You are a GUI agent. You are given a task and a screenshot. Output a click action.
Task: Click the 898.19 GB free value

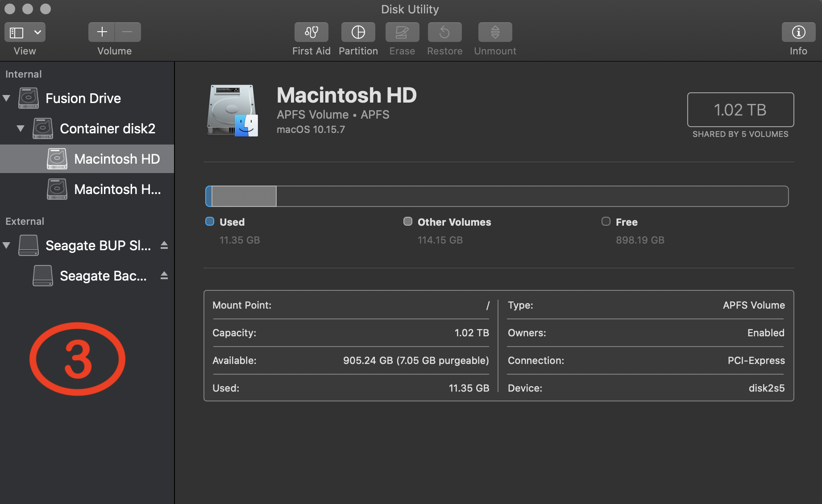tap(640, 240)
